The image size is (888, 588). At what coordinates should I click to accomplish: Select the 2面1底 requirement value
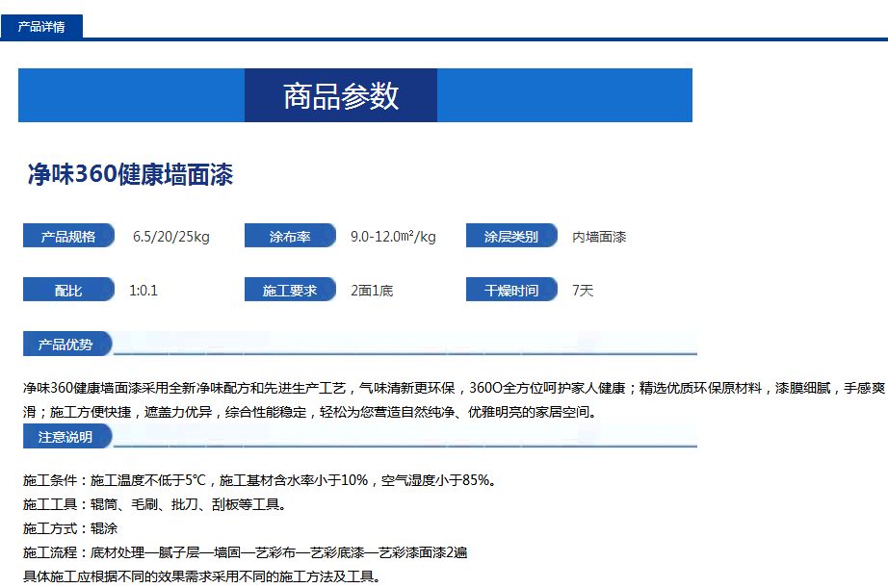pos(372,291)
